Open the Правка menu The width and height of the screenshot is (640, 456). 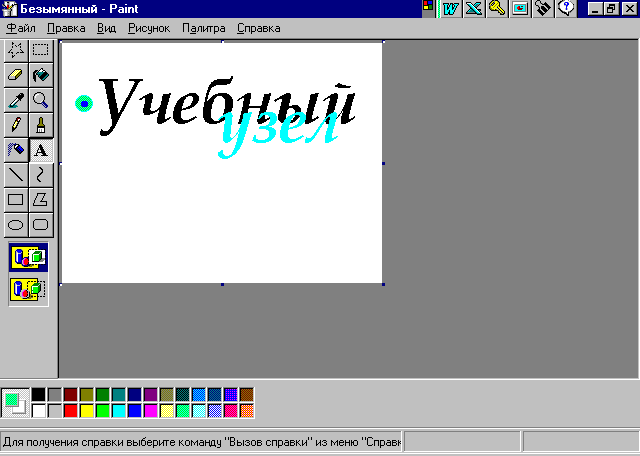66,28
